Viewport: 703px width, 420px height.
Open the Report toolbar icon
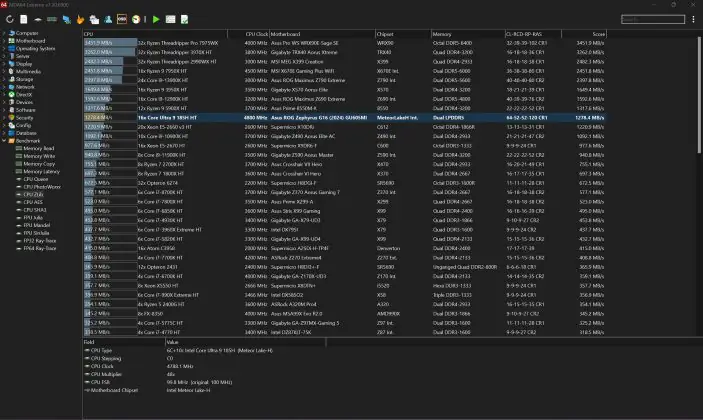click(x=24, y=19)
